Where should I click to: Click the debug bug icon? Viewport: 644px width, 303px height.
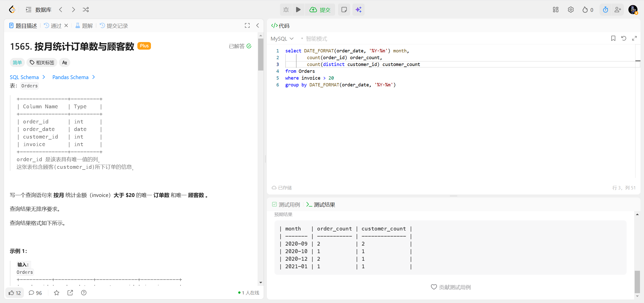pos(286,10)
